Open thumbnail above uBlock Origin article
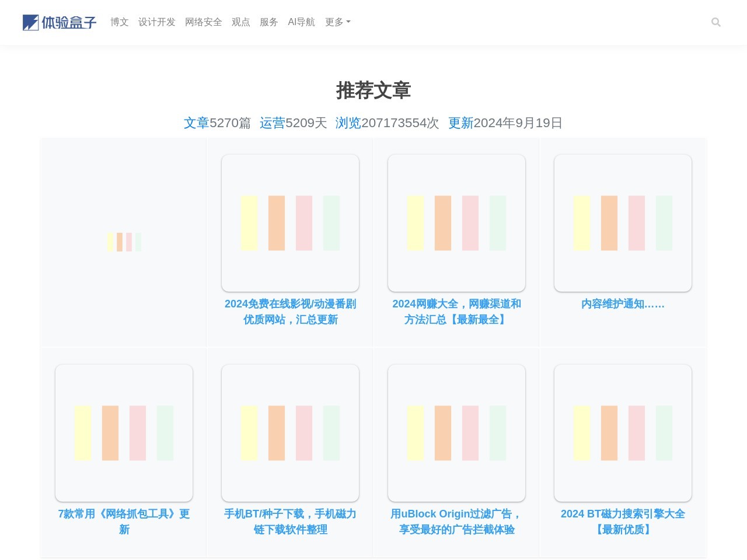Image resolution: width=747 pixels, height=560 pixels. 456,433
